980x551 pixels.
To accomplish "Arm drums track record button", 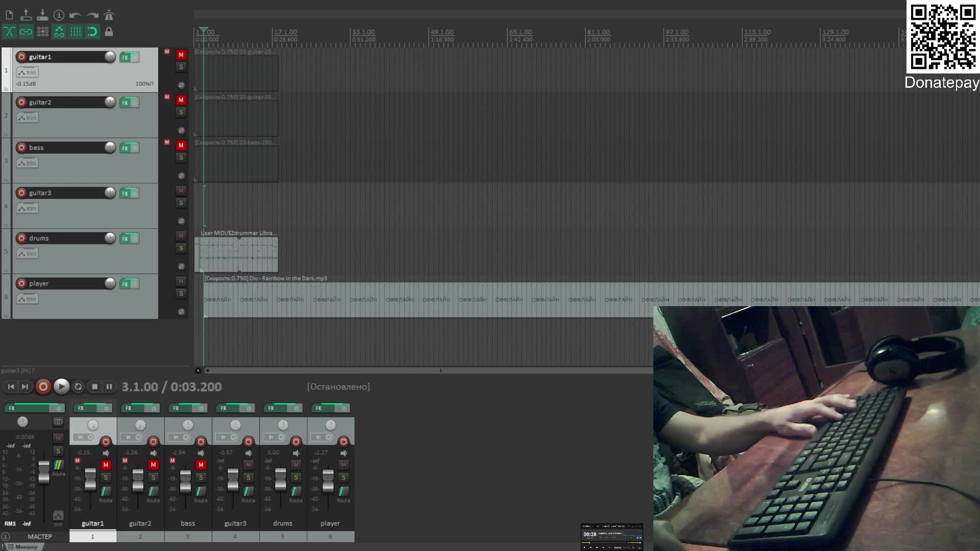I will click(x=21, y=238).
